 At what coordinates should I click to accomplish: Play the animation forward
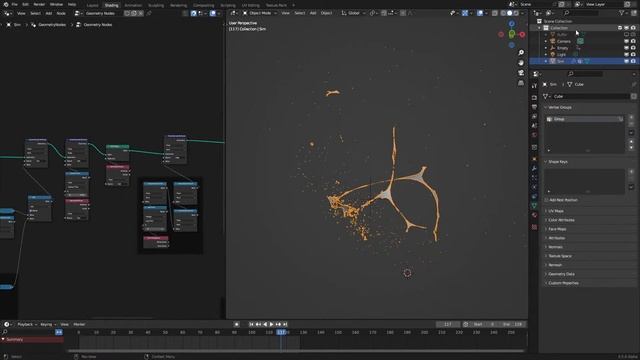[x=271, y=324]
